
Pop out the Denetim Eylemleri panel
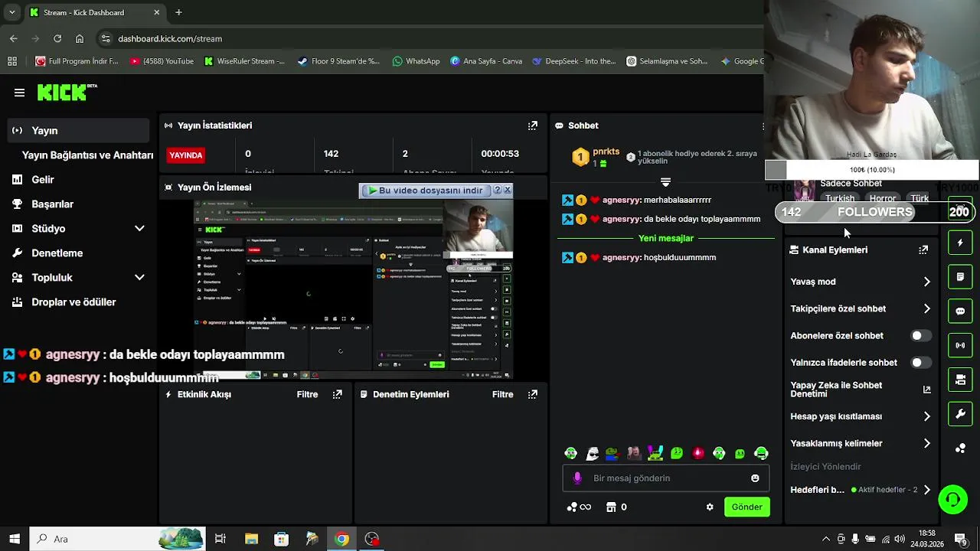(533, 394)
